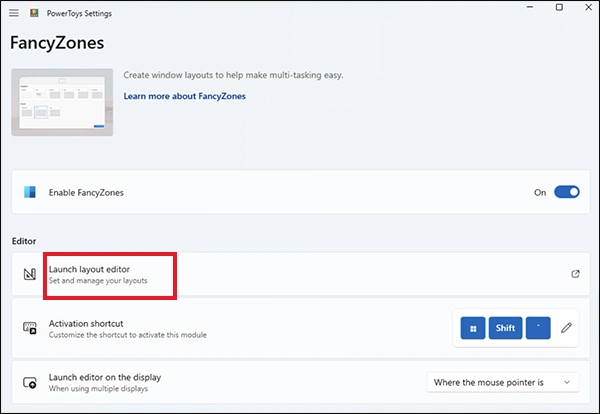Image resolution: width=600 pixels, height=414 pixels.
Task: Click the Activation shortcut keyboard icon
Action: point(30,328)
